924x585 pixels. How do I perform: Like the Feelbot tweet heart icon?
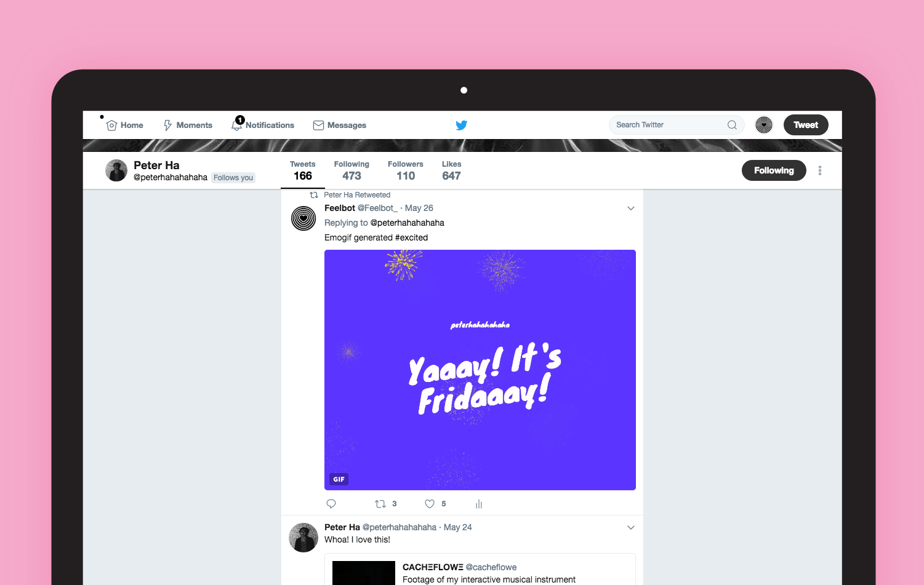click(430, 504)
